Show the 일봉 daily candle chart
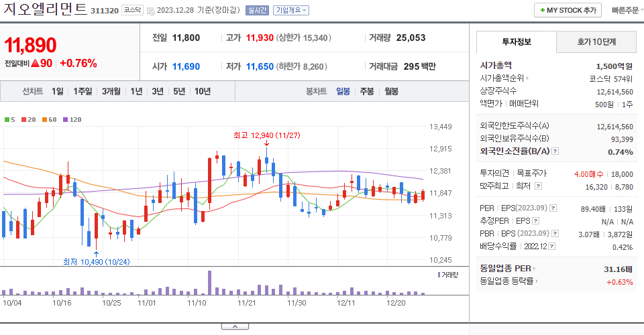The height and width of the screenshot is (335, 644). click(343, 91)
